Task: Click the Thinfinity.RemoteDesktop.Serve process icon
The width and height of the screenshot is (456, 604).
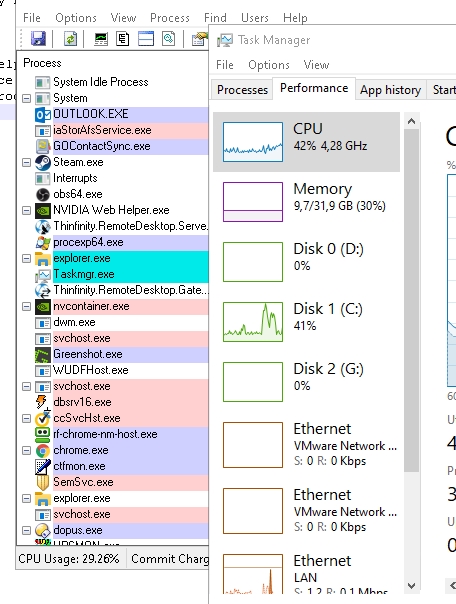Action: click(43, 226)
